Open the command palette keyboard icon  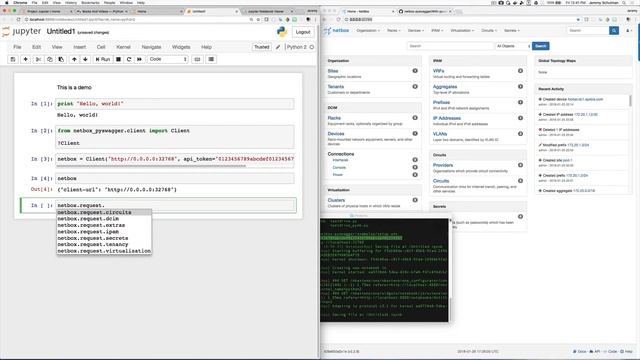[198, 59]
